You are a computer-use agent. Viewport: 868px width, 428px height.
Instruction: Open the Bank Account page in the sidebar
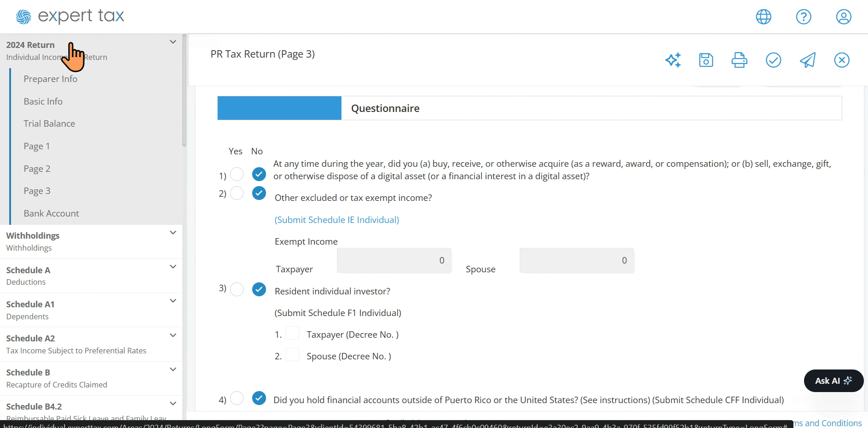[51, 213]
